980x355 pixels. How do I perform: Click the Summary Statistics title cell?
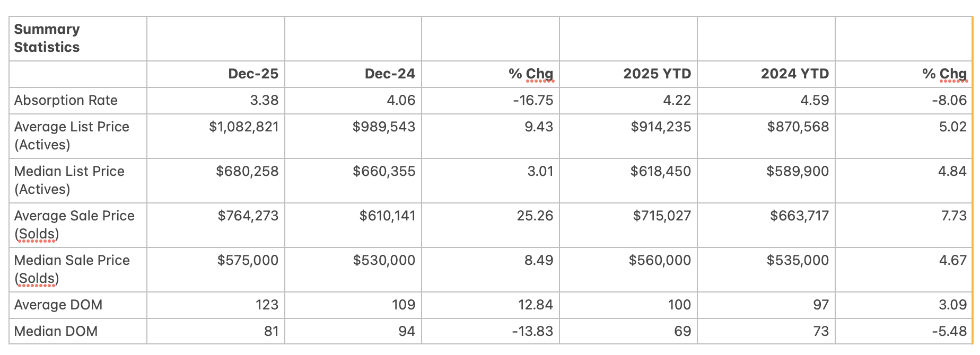[x=47, y=38]
